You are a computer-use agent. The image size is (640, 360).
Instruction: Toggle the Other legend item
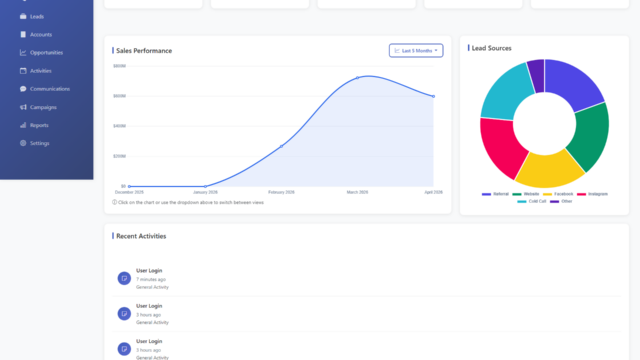coord(561,201)
